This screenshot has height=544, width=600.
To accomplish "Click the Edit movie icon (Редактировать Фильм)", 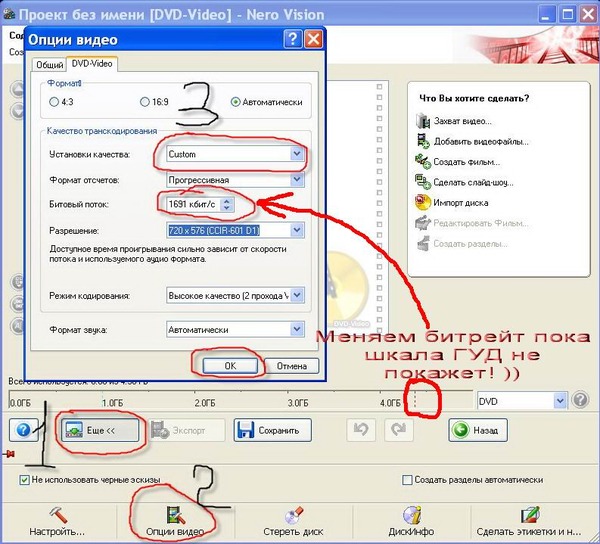I will (x=423, y=223).
